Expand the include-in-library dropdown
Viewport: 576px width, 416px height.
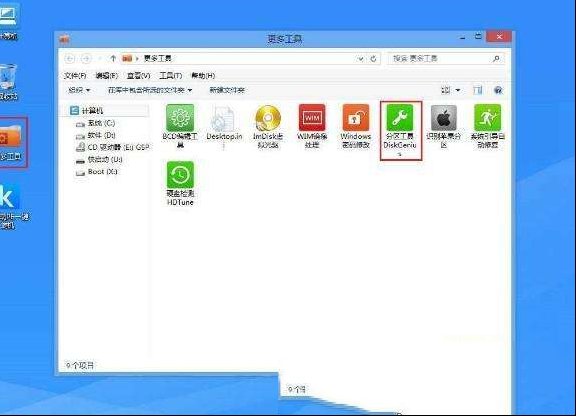[150, 90]
